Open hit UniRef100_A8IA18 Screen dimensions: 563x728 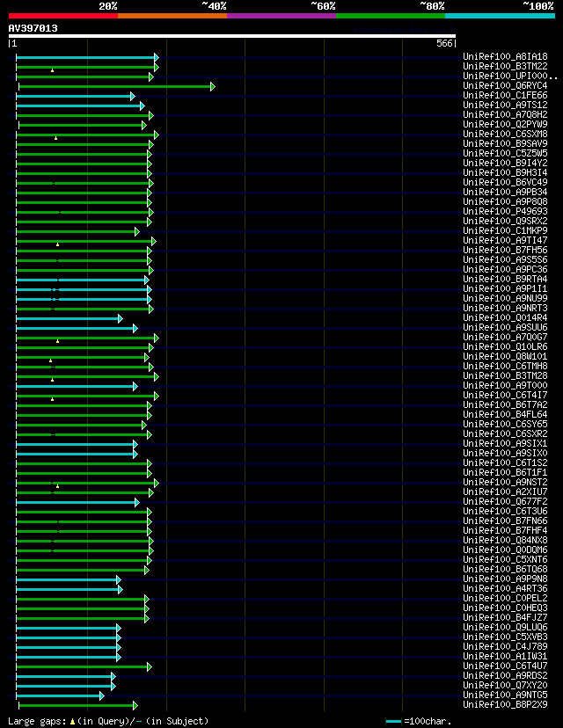(505, 57)
